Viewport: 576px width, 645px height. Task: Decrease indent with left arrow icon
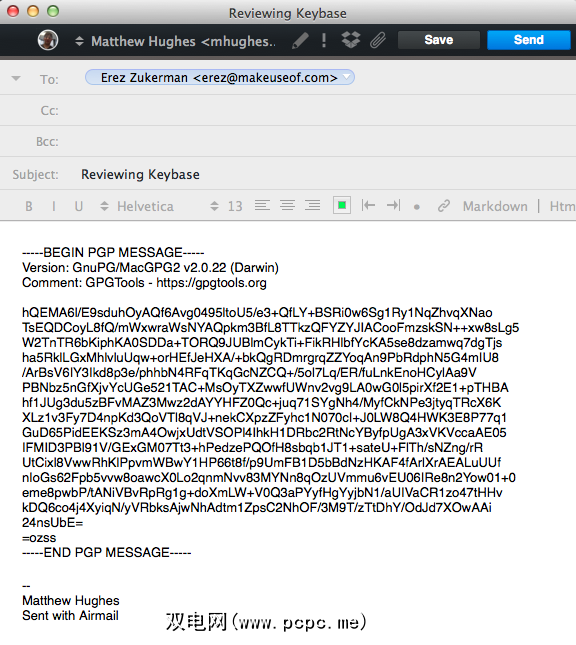coord(368,205)
